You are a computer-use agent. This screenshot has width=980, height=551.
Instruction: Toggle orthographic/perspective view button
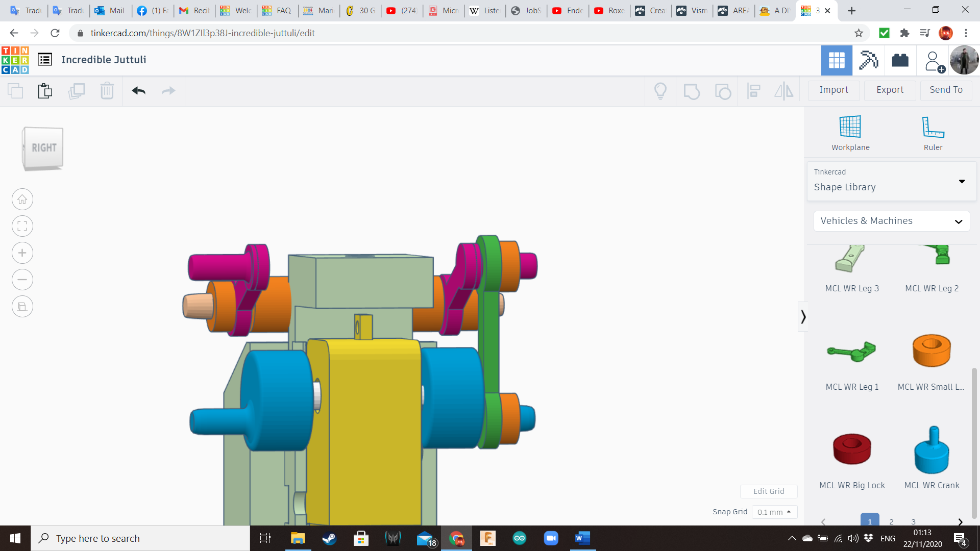tap(22, 307)
